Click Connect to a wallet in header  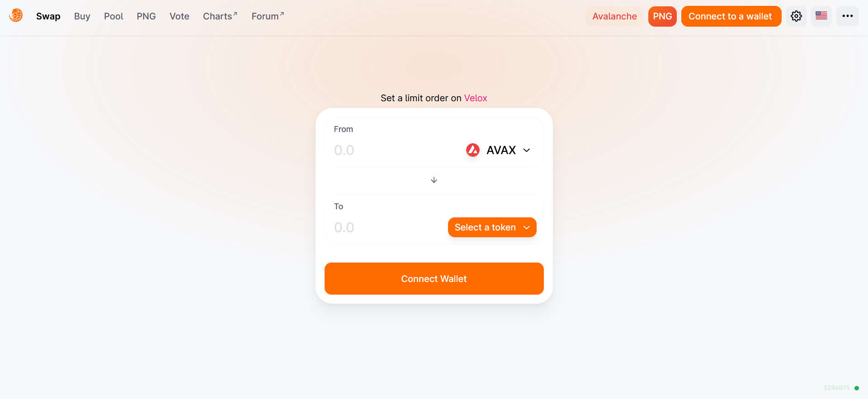tap(731, 16)
